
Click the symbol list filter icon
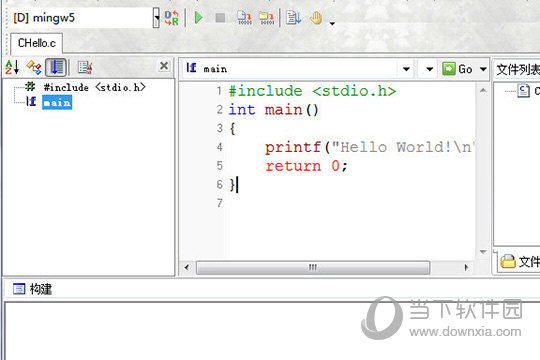pos(84,68)
